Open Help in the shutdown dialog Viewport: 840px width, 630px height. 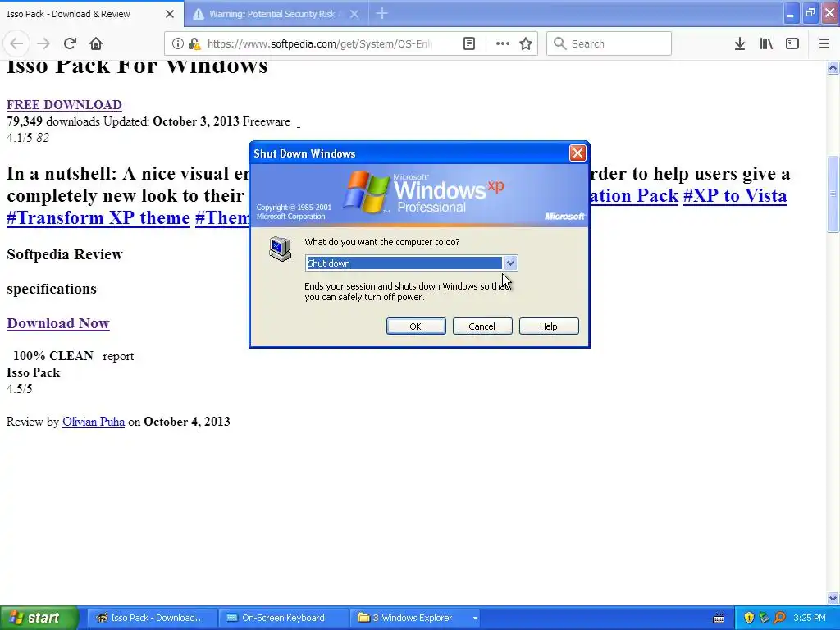coord(549,326)
